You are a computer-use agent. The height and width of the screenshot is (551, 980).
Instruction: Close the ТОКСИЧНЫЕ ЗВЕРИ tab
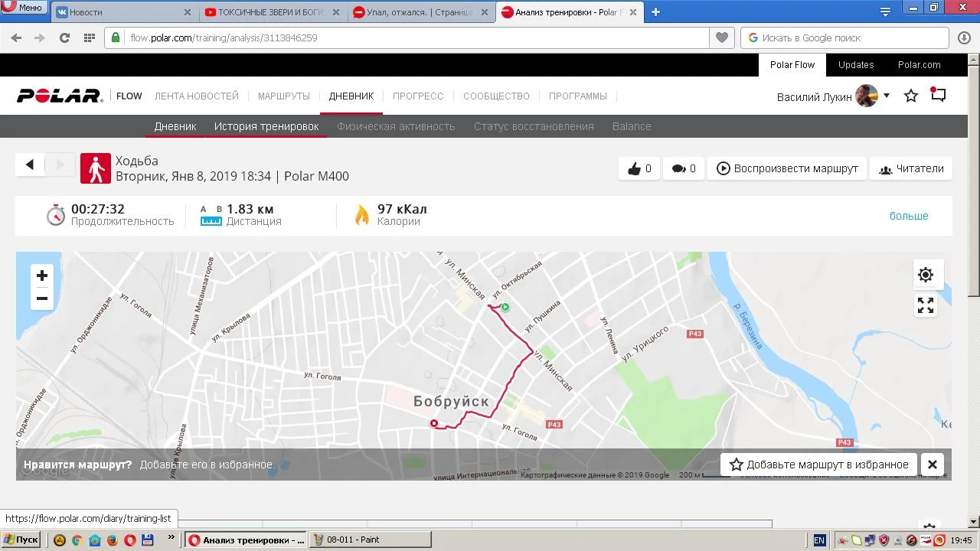tap(336, 12)
